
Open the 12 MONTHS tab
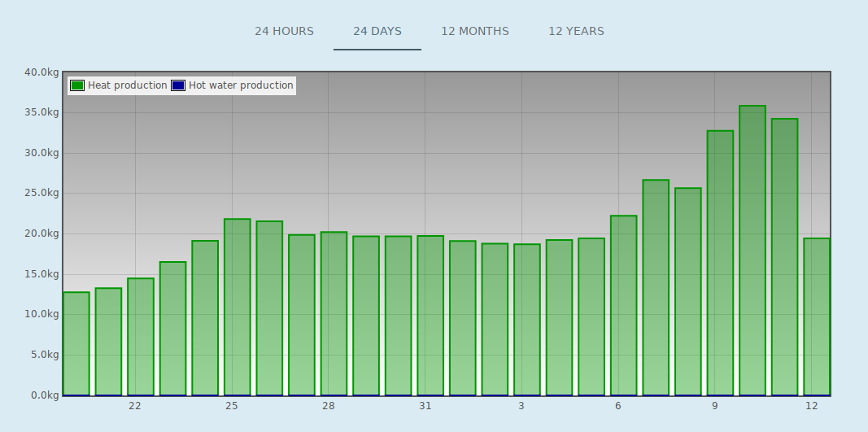click(475, 32)
